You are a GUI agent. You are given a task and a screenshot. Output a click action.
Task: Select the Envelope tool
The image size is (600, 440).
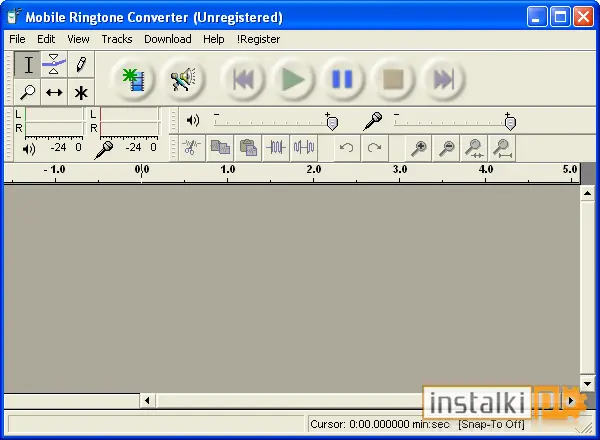click(54, 64)
